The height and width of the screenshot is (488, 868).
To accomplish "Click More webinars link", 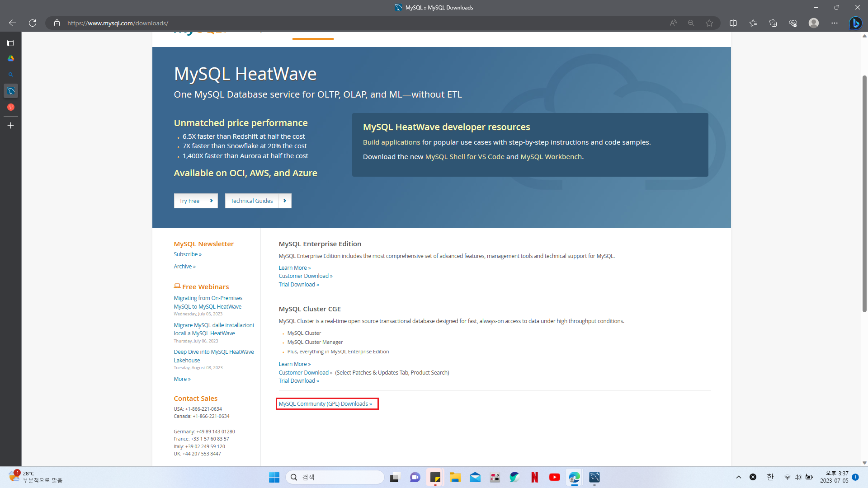I will point(182,379).
